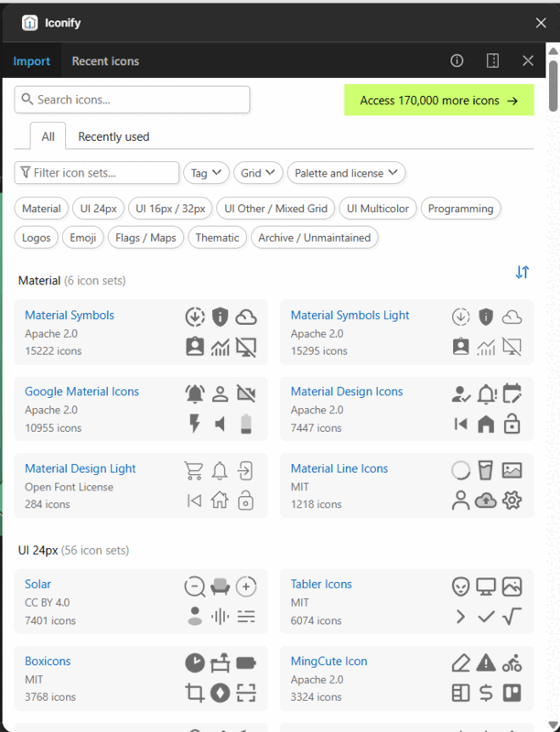Select the calendar edit icon in Material Design Icons
This screenshot has height=732, width=560.
512,393
